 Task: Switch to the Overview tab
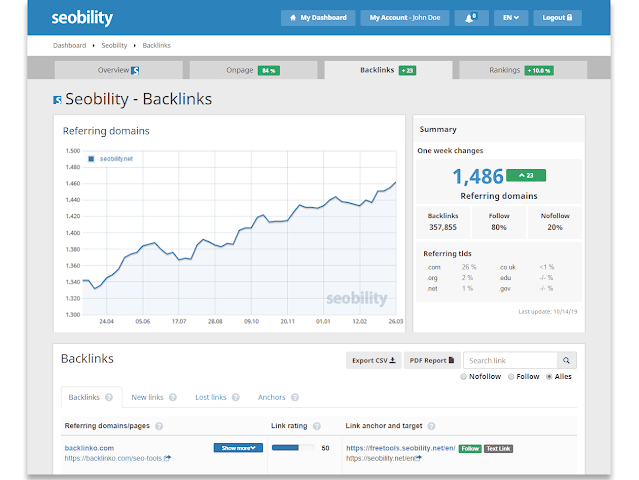tap(119, 70)
